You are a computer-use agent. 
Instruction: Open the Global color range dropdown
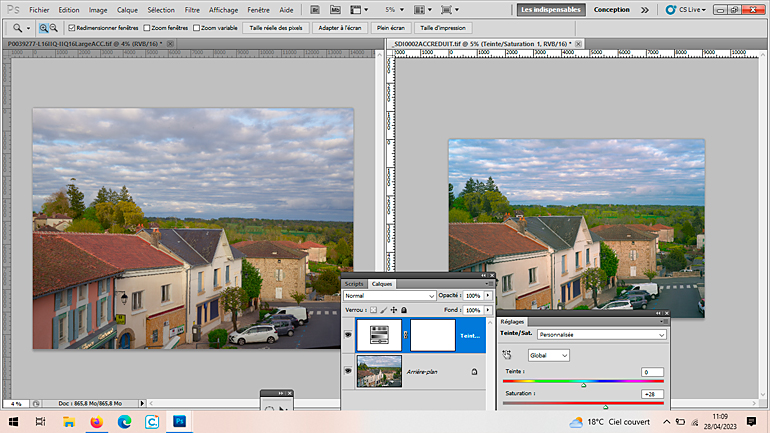[x=549, y=355]
